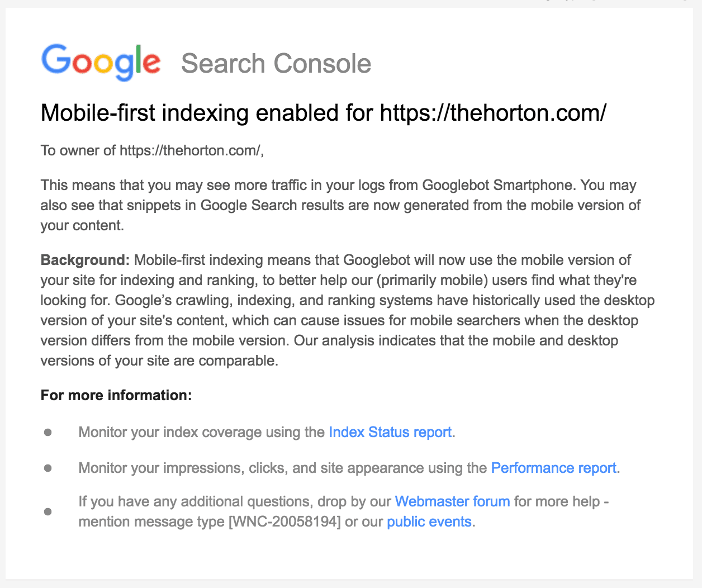Screen dimensions: 702x588
Task: Click the Search Console header text
Action: (276, 64)
